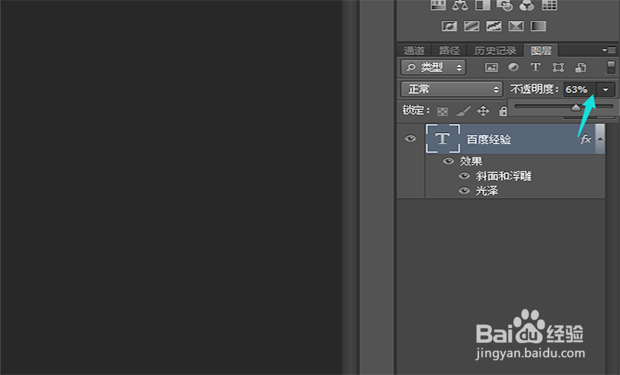Lock image pixels brush icon
The image size is (620, 375).
pyautogui.click(x=463, y=111)
